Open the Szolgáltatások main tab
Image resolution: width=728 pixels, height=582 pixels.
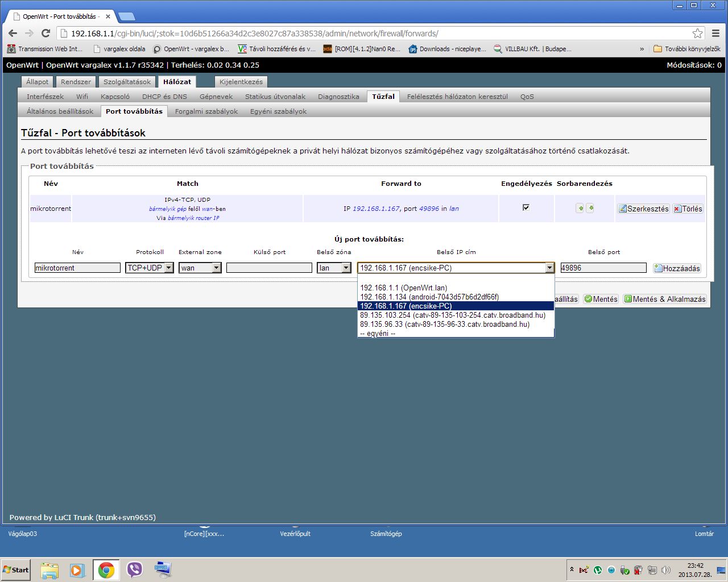tap(127, 82)
